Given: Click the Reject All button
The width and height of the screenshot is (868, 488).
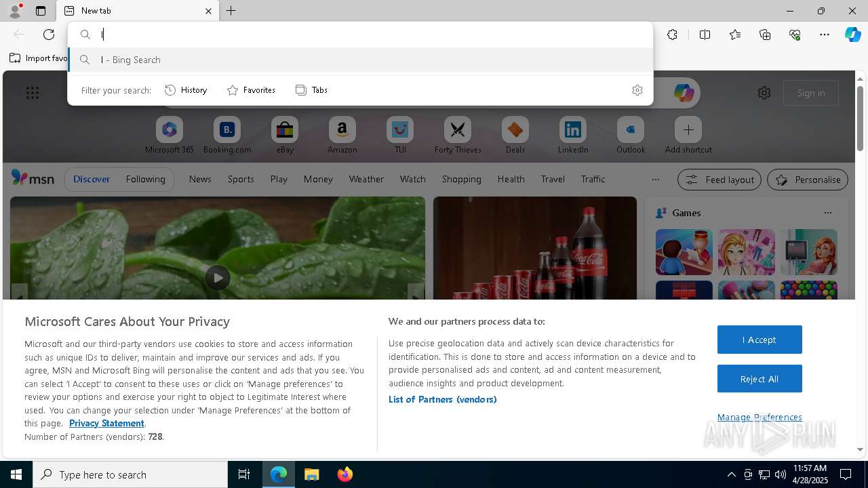Looking at the screenshot, I should pos(759,379).
